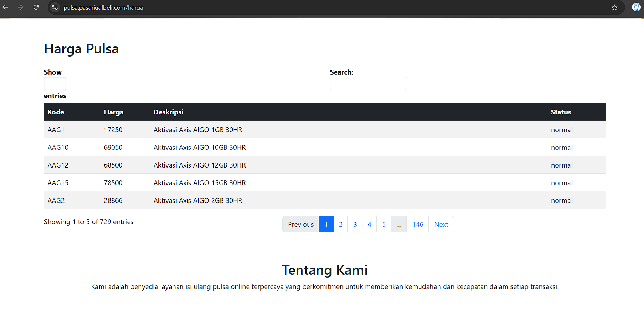The width and height of the screenshot is (644, 326).
Task: Open the browser profile avatar
Action: (636, 7)
